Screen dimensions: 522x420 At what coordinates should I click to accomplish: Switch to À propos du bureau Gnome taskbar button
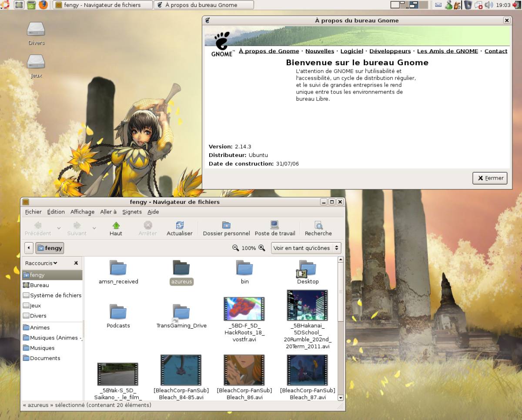(x=204, y=5)
